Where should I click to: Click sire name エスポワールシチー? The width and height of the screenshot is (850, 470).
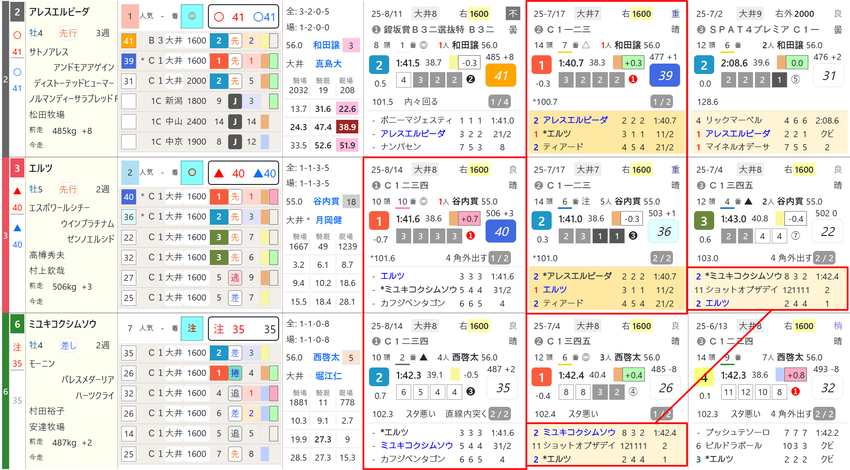tap(59, 208)
